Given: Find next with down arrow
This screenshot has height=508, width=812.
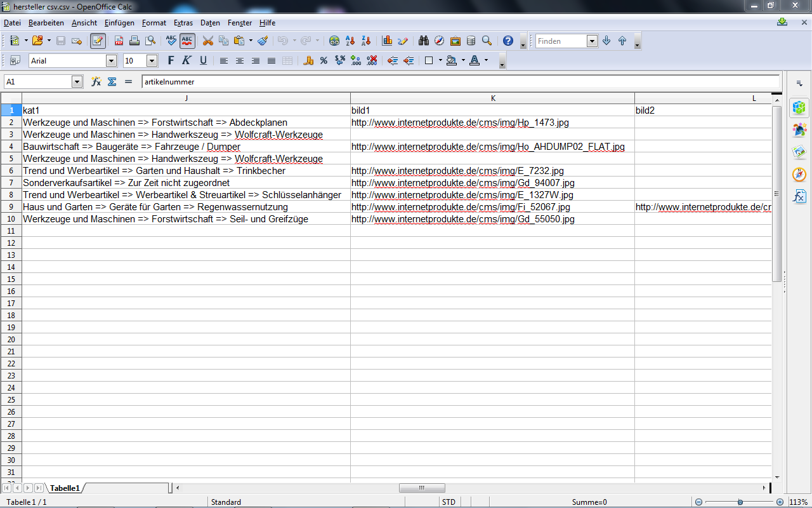Looking at the screenshot, I should pos(606,41).
